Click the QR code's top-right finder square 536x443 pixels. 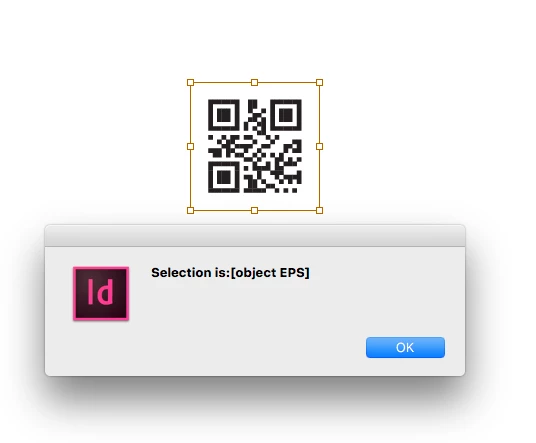tap(286, 115)
